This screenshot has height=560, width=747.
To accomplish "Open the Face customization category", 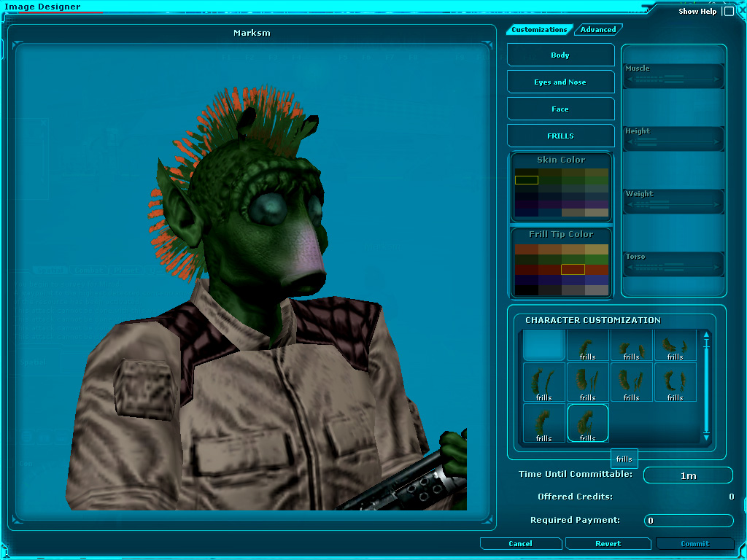I will coord(560,109).
